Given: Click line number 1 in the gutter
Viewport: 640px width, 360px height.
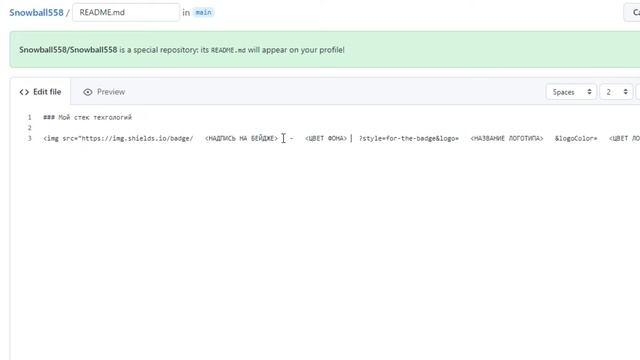Looking at the screenshot, I should coord(29,118).
